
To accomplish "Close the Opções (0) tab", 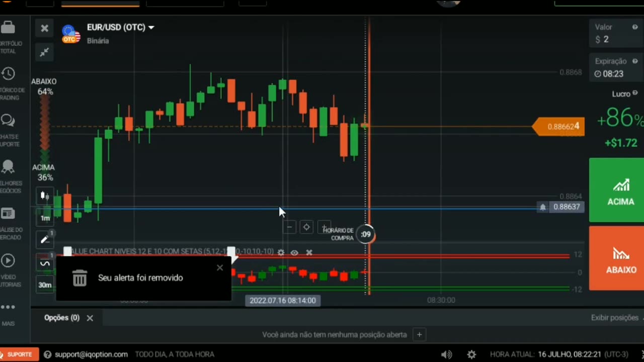I will pyautogui.click(x=90, y=318).
